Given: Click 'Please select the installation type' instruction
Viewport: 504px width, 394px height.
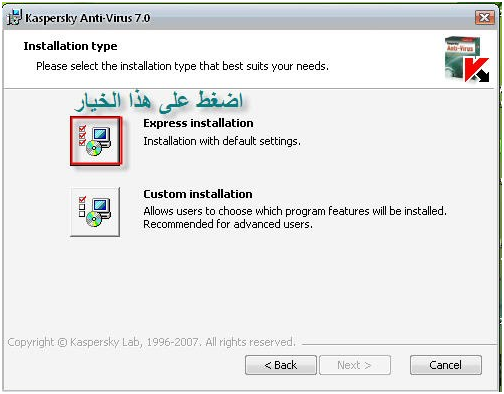Looking at the screenshot, I should 182,66.
